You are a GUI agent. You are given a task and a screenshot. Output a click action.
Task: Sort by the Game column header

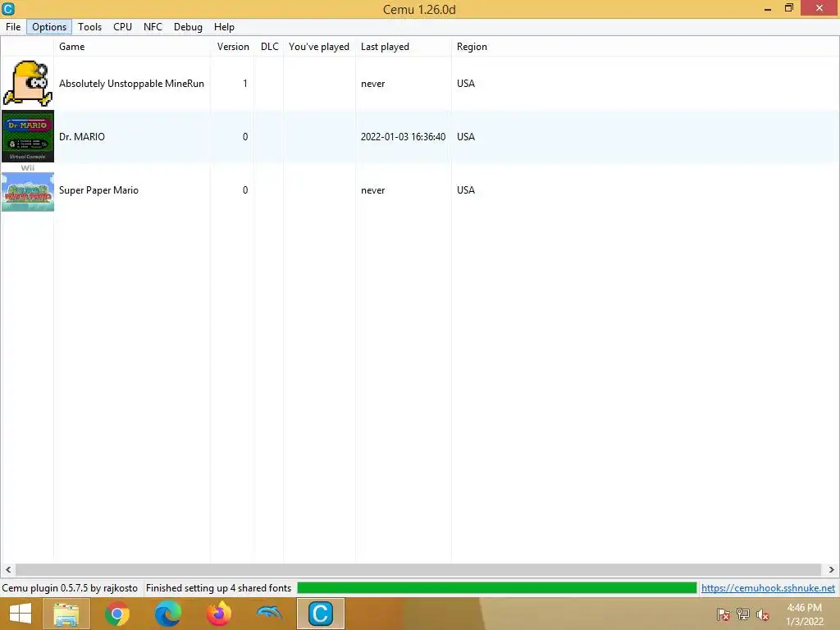[x=132, y=47]
